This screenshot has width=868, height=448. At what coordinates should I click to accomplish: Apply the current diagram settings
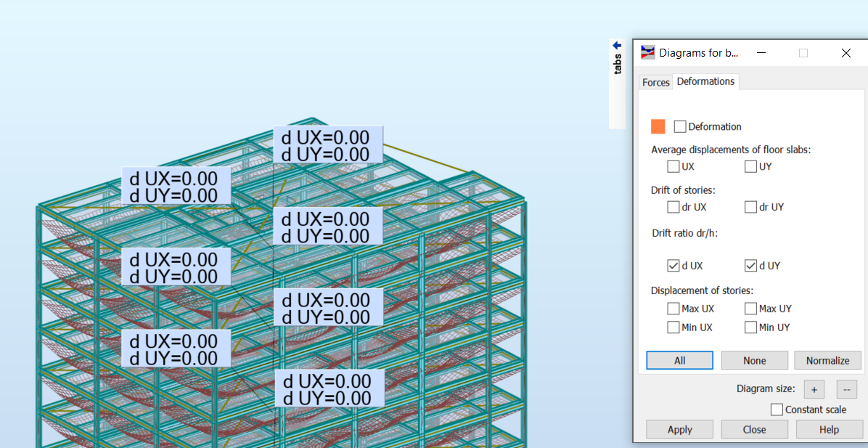pyautogui.click(x=679, y=428)
